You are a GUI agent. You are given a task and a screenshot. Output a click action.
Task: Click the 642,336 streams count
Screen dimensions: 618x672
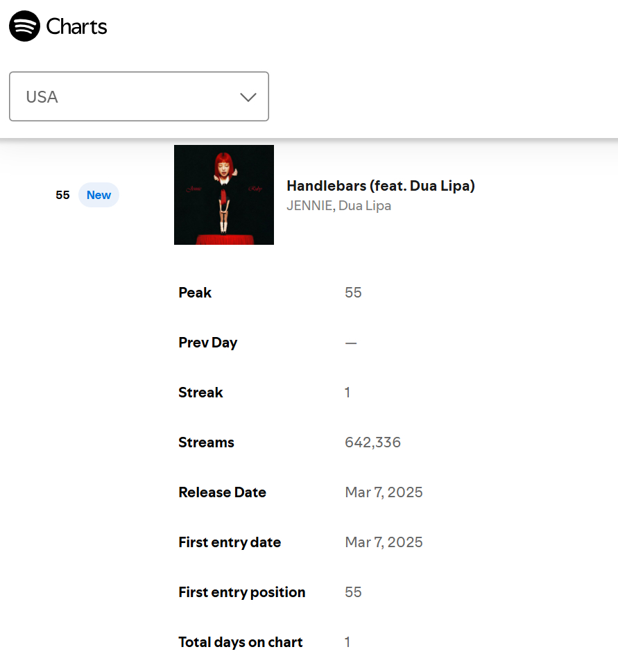[372, 442]
